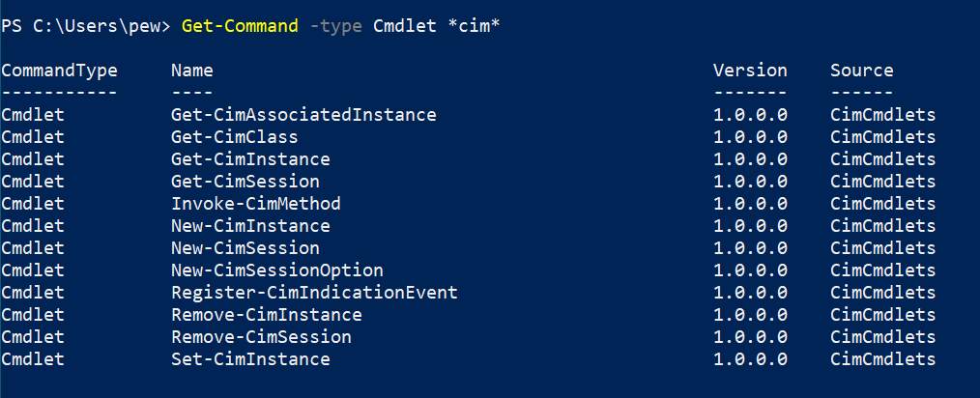Click the Name column header
980x398 pixels.
[192, 71]
